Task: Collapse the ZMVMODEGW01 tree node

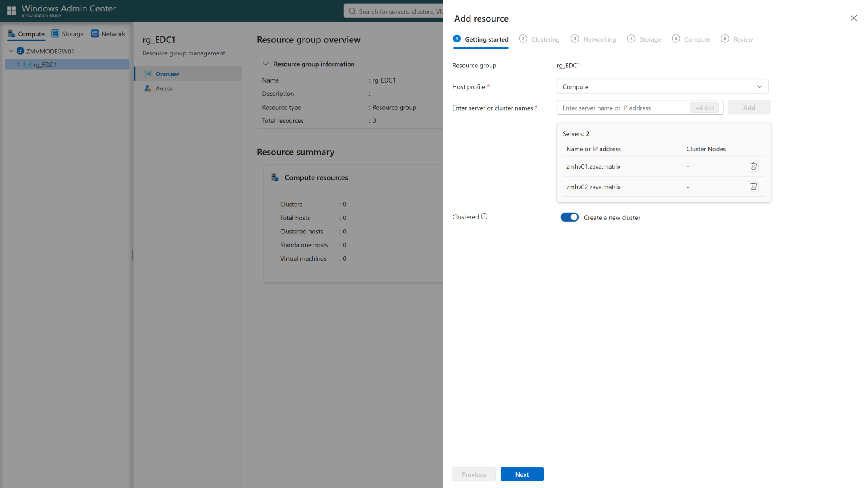Action: 10,51
